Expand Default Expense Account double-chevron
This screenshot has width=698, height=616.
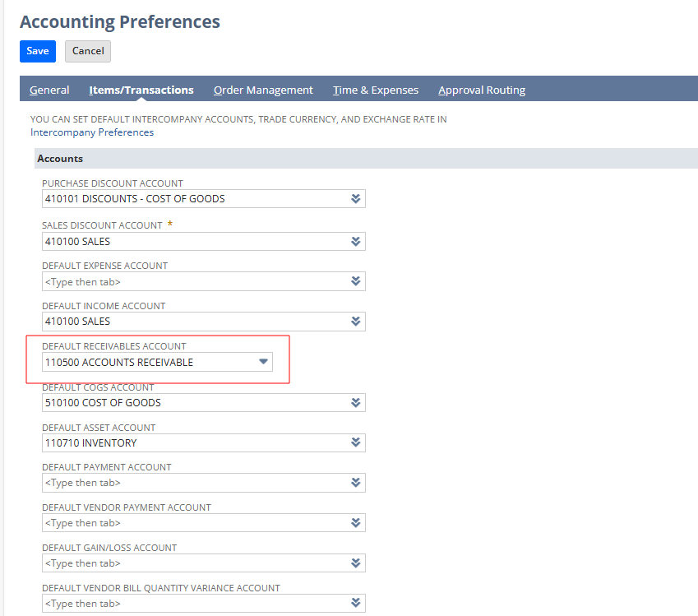(355, 281)
